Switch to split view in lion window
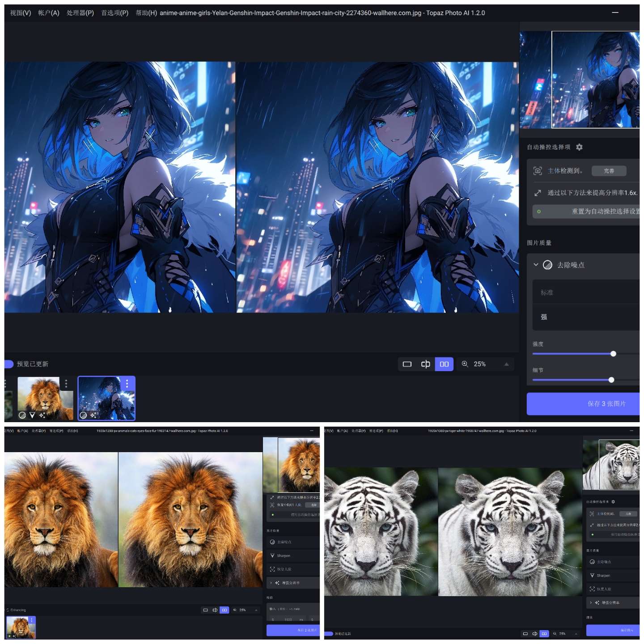 215,610
